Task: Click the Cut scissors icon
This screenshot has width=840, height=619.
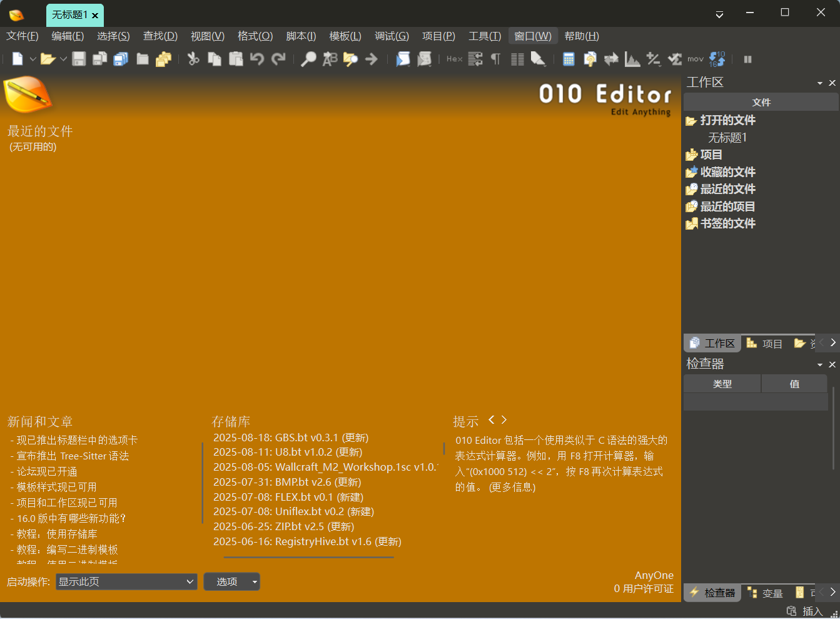Action: (x=193, y=59)
